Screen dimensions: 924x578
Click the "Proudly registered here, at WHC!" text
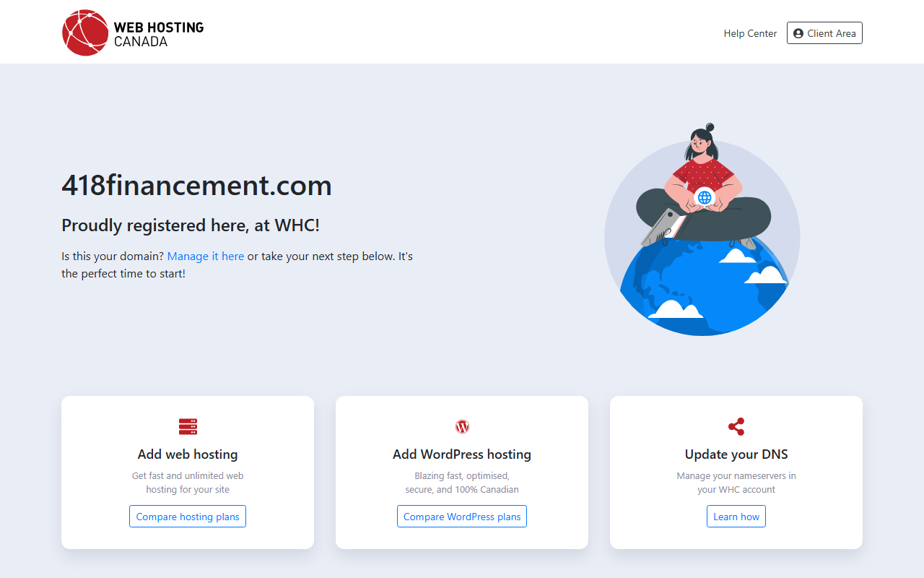tap(191, 225)
